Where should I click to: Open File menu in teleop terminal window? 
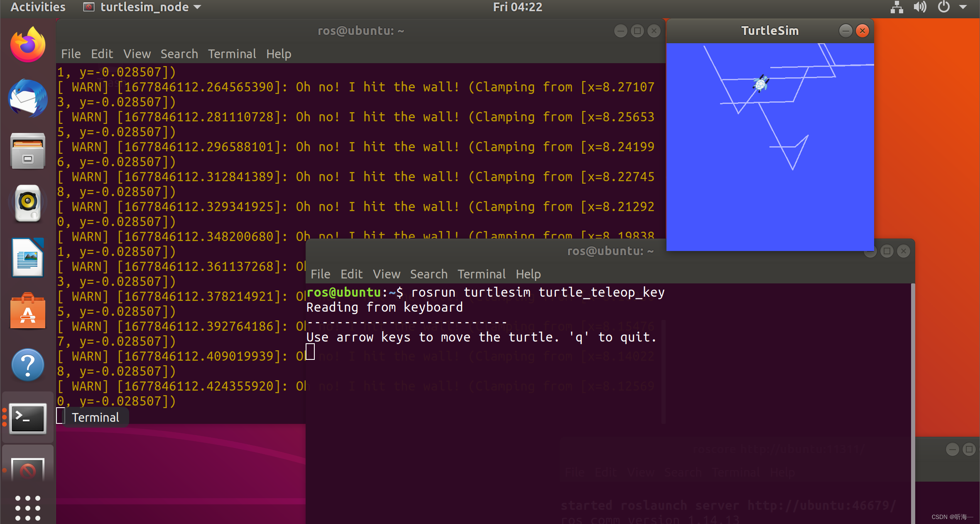pyautogui.click(x=320, y=274)
